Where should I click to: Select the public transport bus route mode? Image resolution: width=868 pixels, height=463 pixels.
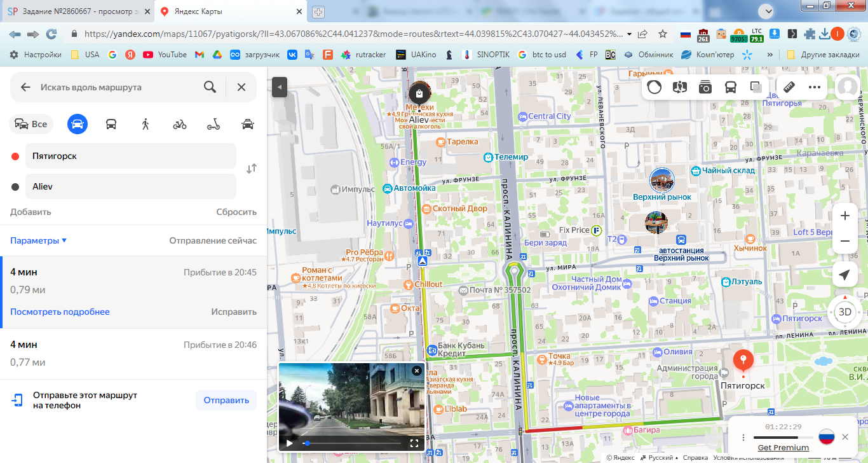click(111, 124)
